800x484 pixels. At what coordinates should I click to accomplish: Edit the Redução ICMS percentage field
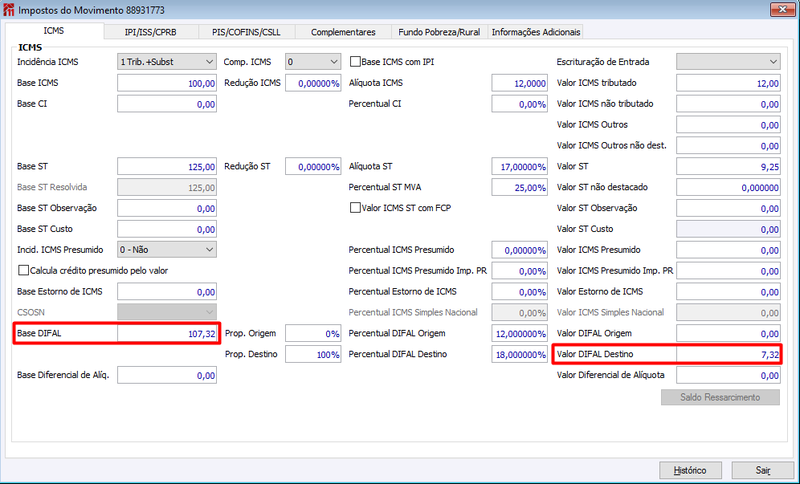[313, 83]
